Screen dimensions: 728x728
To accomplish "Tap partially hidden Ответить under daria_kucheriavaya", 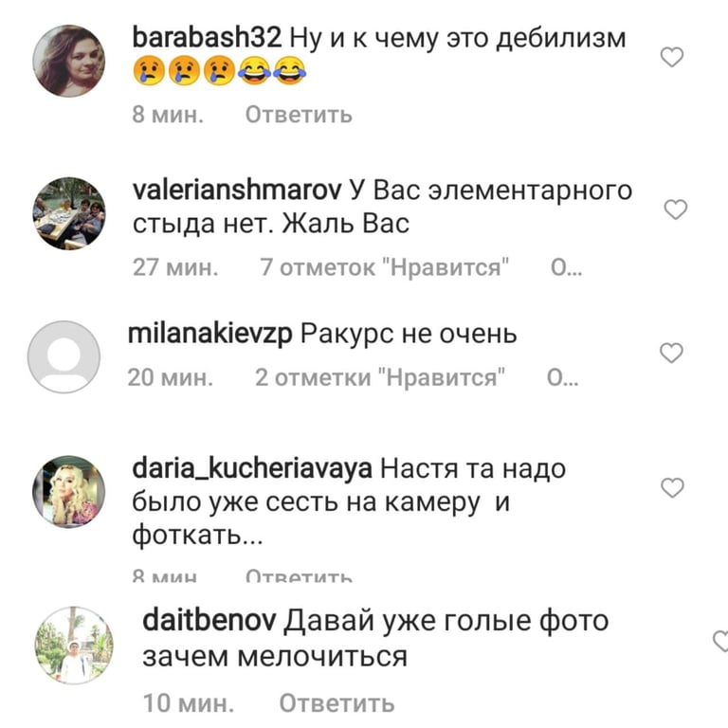I will click(x=299, y=576).
